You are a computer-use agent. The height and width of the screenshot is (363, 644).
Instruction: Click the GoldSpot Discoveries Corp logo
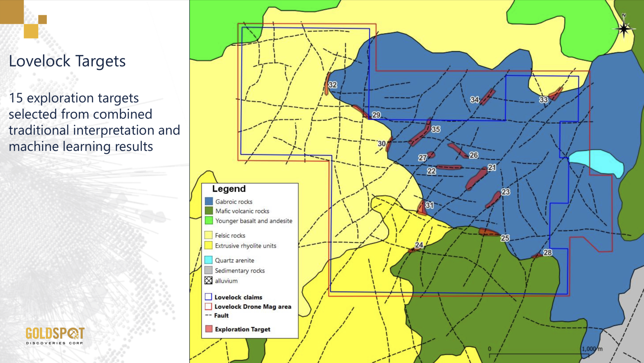pyautogui.click(x=55, y=336)
